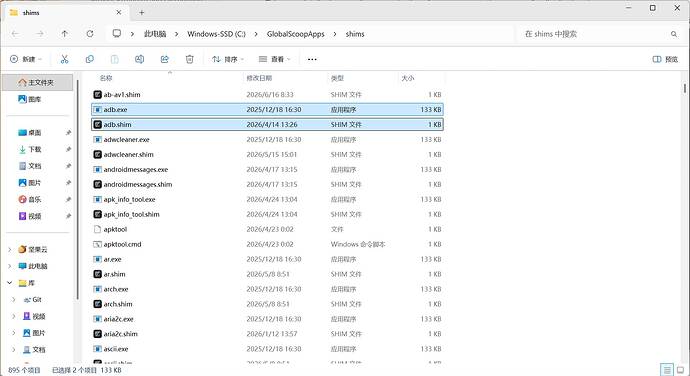Viewport: 690px width, 376px height.
Task: Select the adb.shim file icon
Action: [x=98, y=125]
